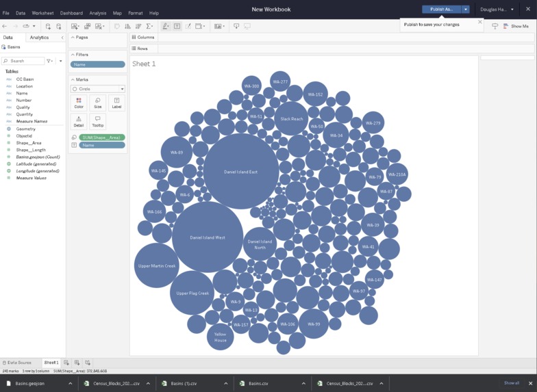This screenshot has height=392, width=537.
Task: Click the Publish As button
Action: click(441, 10)
